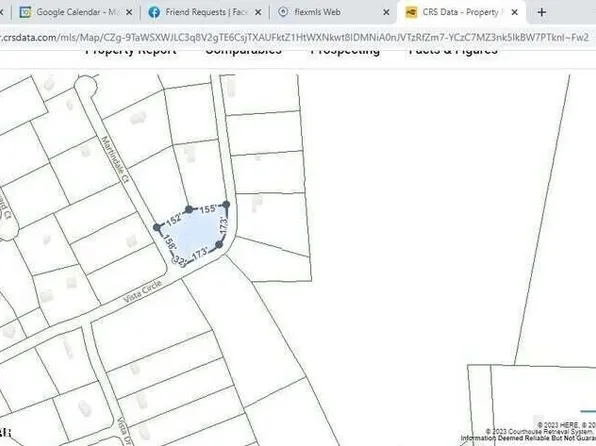Open the new tab plus button
The image size is (596, 446).
coord(541,13)
